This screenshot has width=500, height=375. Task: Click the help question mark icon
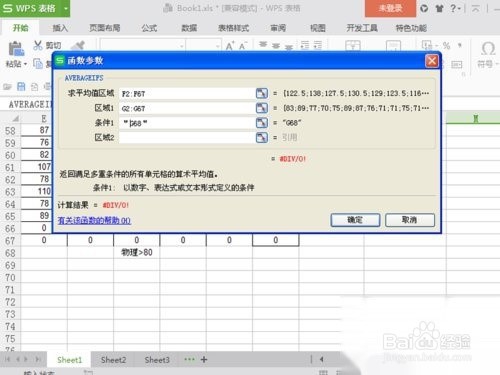pyautogui.click(x=453, y=8)
